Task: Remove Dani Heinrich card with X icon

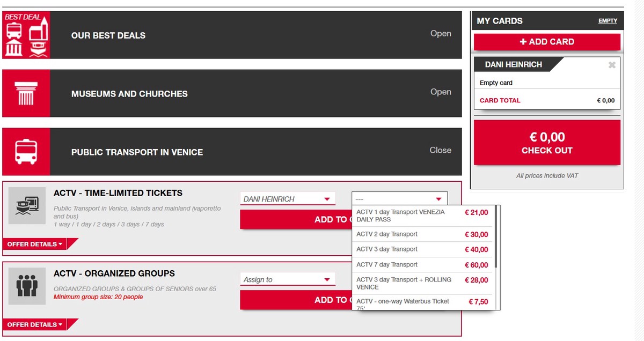Action: (x=612, y=65)
